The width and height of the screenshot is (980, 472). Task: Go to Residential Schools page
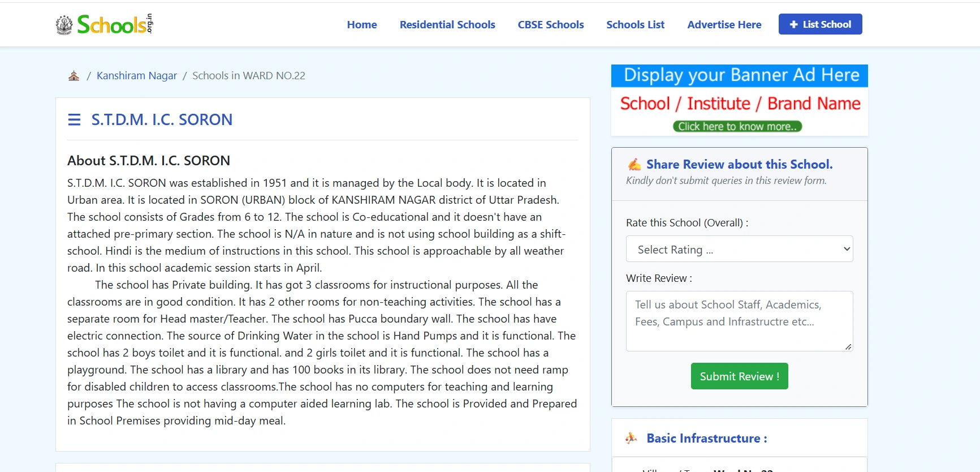[447, 24]
